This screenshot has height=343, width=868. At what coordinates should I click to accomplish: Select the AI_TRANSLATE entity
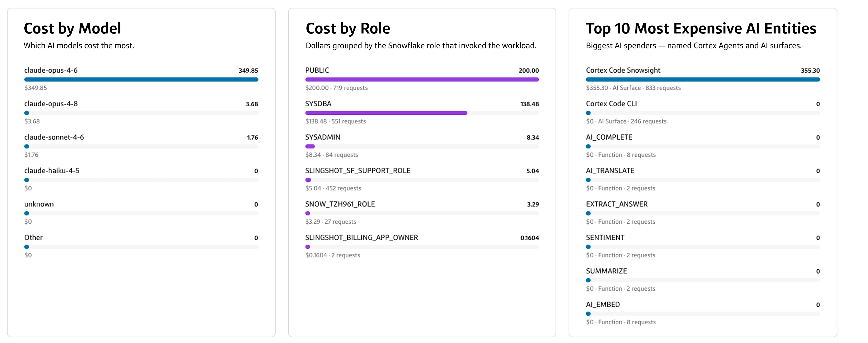tap(610, 170)
